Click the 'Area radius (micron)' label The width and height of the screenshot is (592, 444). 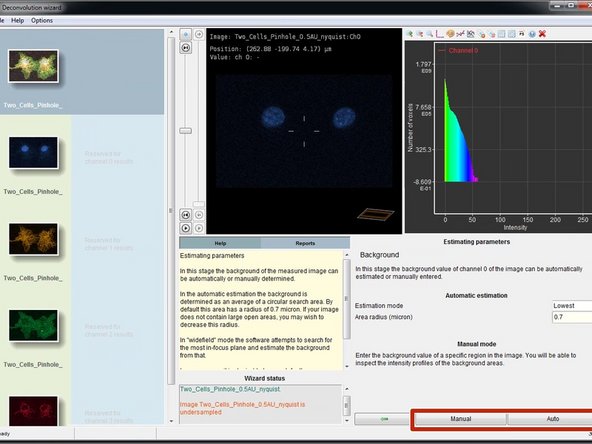tap(383, 317)
